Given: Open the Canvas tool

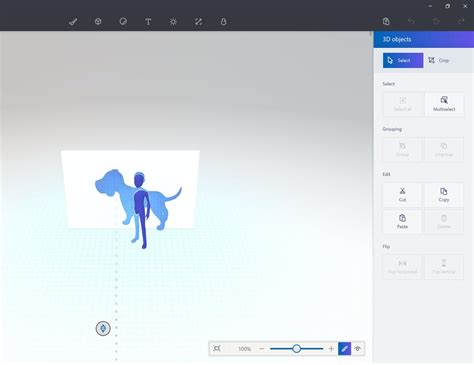Looking at the screenshot, I should [x=198, y=22].
